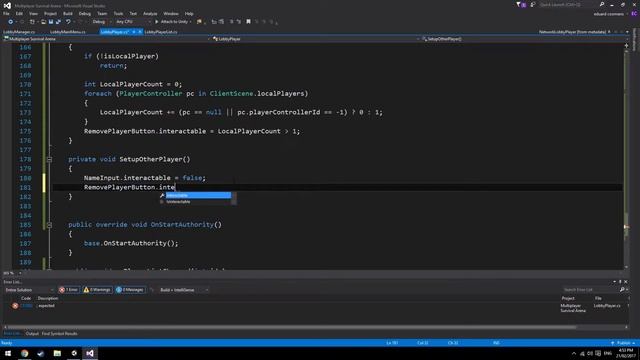Click the Navigate Backward toolbar icon

pyautogui.click(x=11, y=22)
